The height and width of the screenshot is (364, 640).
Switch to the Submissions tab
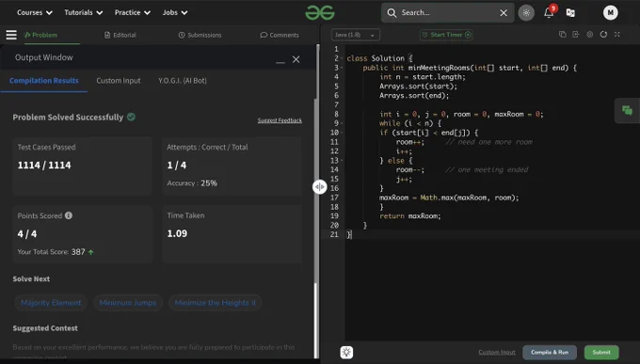pyautogui.click(x=200, y=35)
